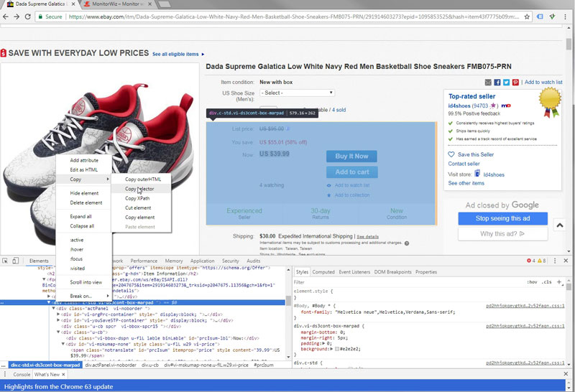Open the US Shoe Size dropdown
Viewport: 575px width, 392px height.
point(297,93)
